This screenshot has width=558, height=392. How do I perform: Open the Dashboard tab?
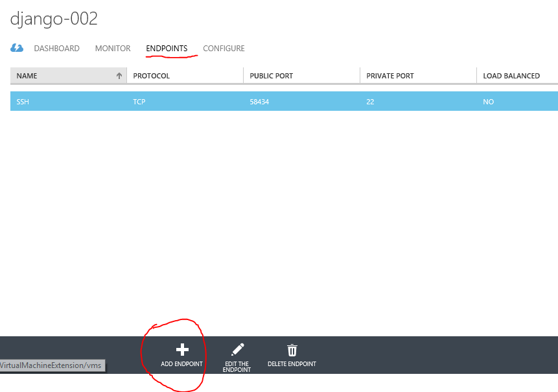56,49
